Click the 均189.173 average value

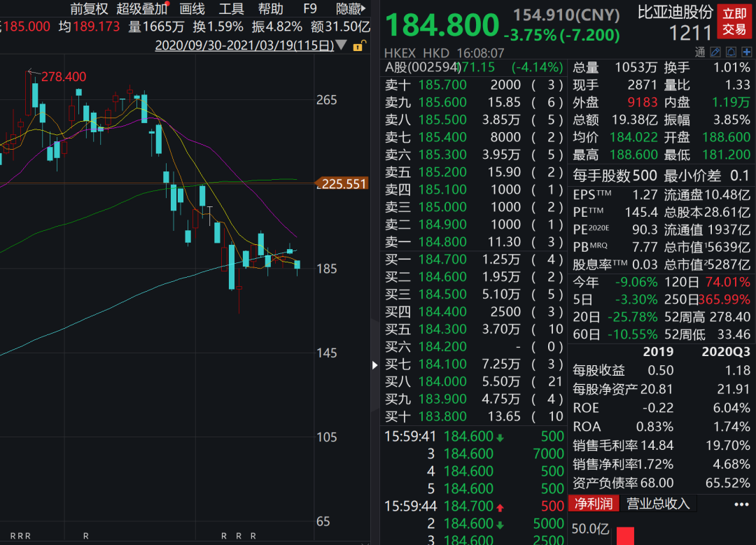coord(89,27)
